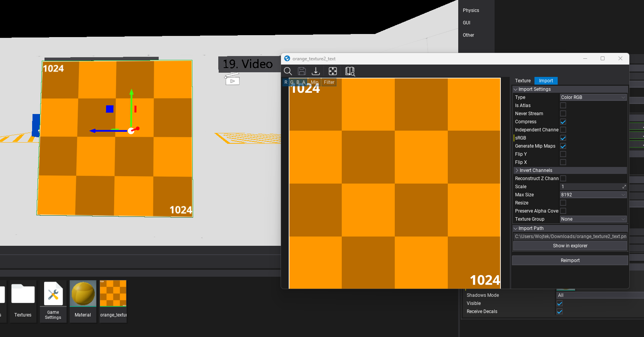The image size is (644, 337).
Task: Click the import download arrow icon
Action: pyautogui.click(x=316, y=71)
